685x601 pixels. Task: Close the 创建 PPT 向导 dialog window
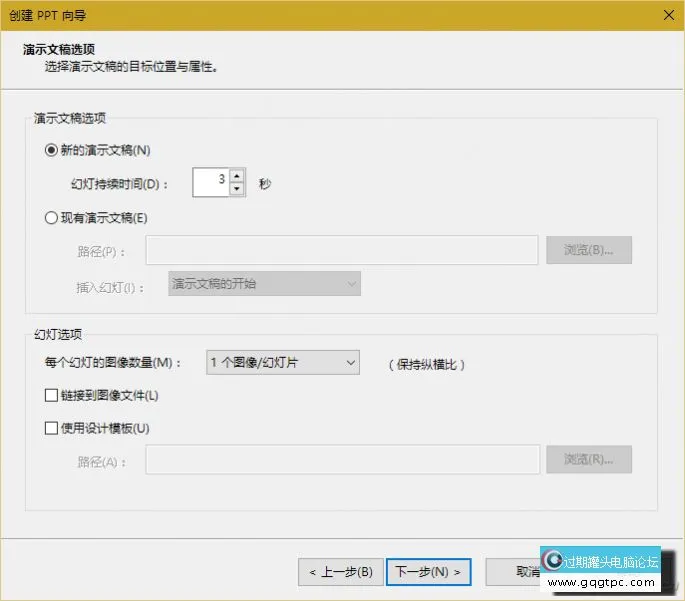click(x=665, y=14)
